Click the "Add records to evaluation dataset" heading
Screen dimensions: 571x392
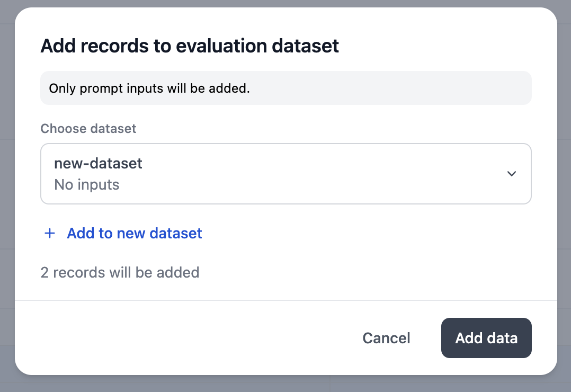(x=190, y=46)
